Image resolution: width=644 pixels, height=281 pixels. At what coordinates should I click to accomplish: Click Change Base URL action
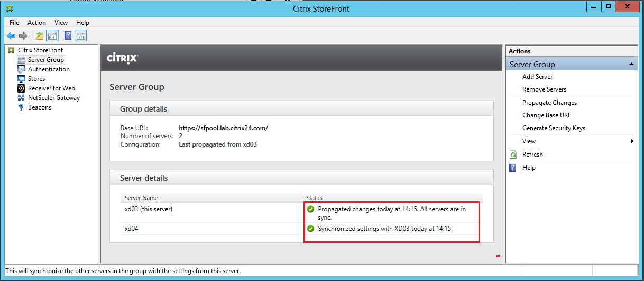click(546, 115)
